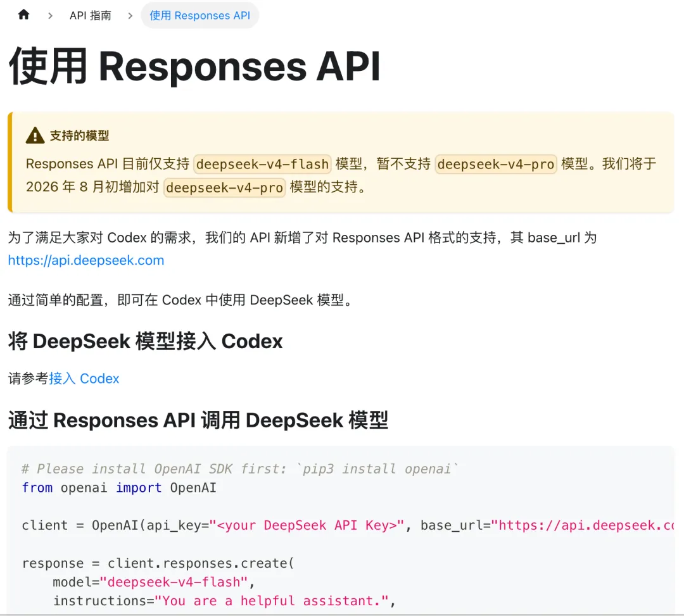Click the deepseek-v4-pro tag after 月初增加对
684x616 pixels.
[x=225, y=187]
